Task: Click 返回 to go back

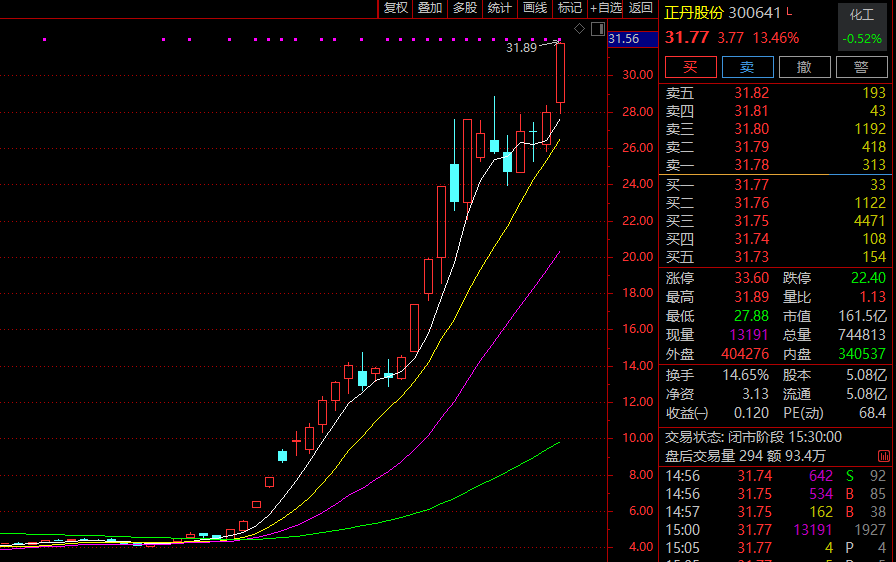Action: tap(641, 8)
